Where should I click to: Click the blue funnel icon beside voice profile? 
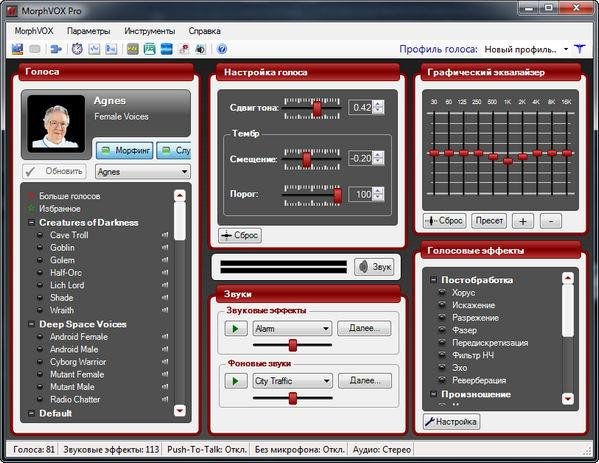[x=580, y=49]
